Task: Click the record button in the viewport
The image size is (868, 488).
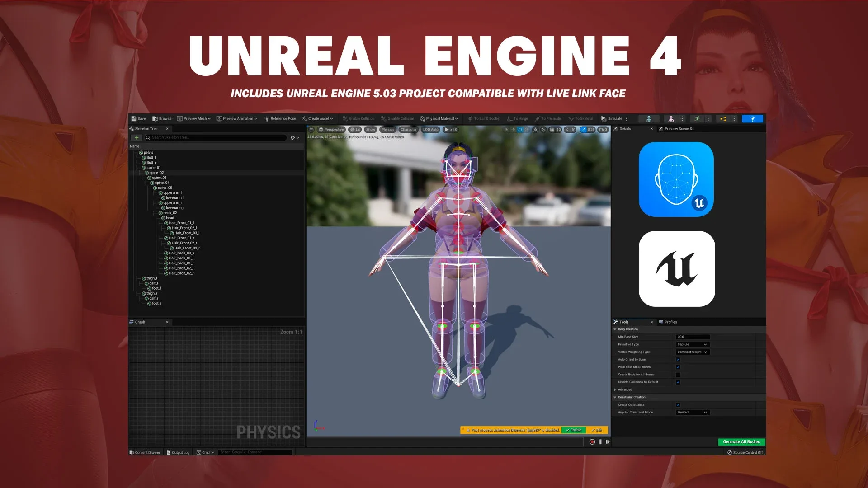Action: click(592, 442)
